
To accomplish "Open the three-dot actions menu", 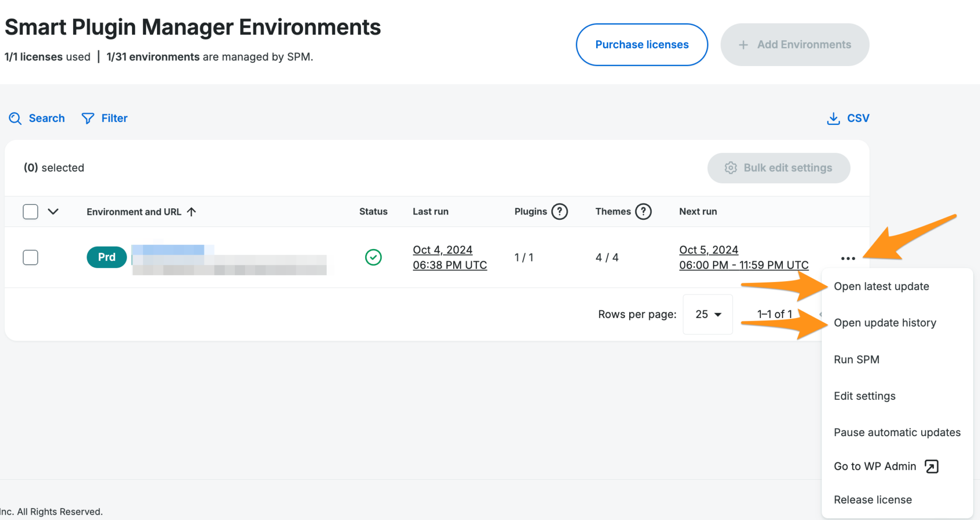I will [x=847, y=258].
